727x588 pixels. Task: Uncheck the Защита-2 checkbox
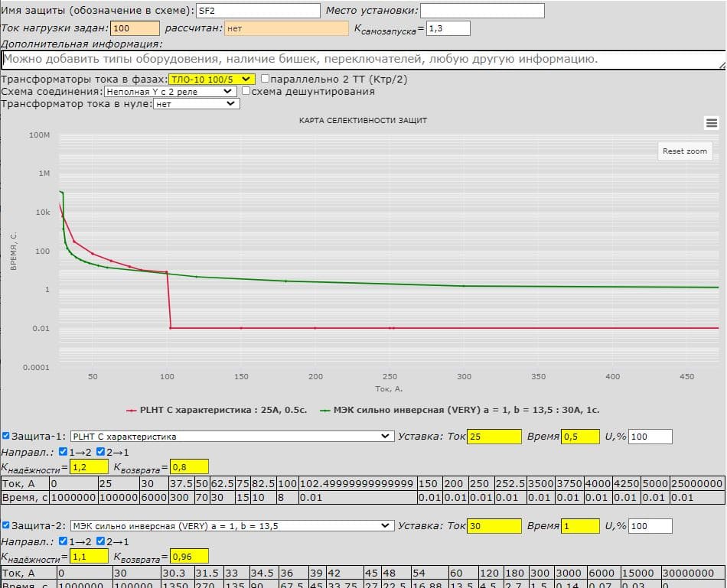pyautogui.click(x=7, y=526)
